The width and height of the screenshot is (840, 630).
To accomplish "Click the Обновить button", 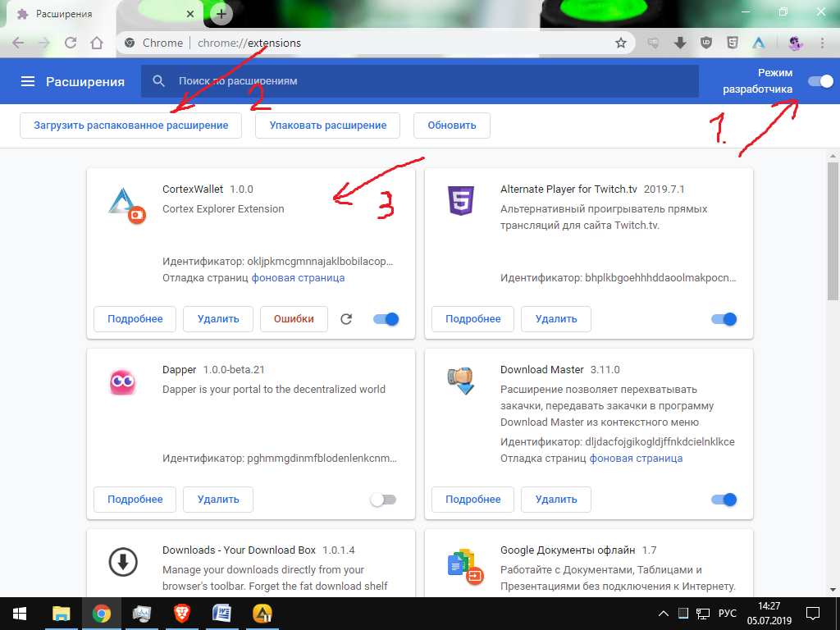I will [452, 126].
